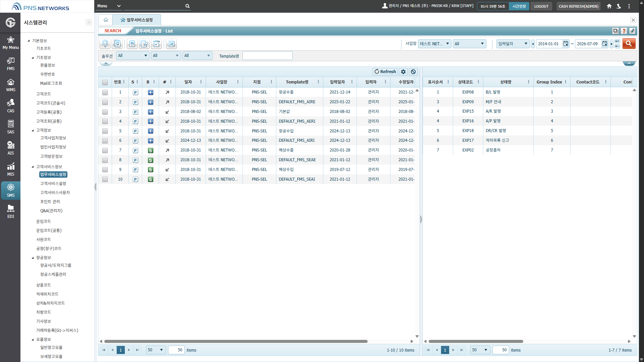Tick the checkbox for row 5
Image resolution: width=644 pixels, height=362 pixels.
(105, 131)
